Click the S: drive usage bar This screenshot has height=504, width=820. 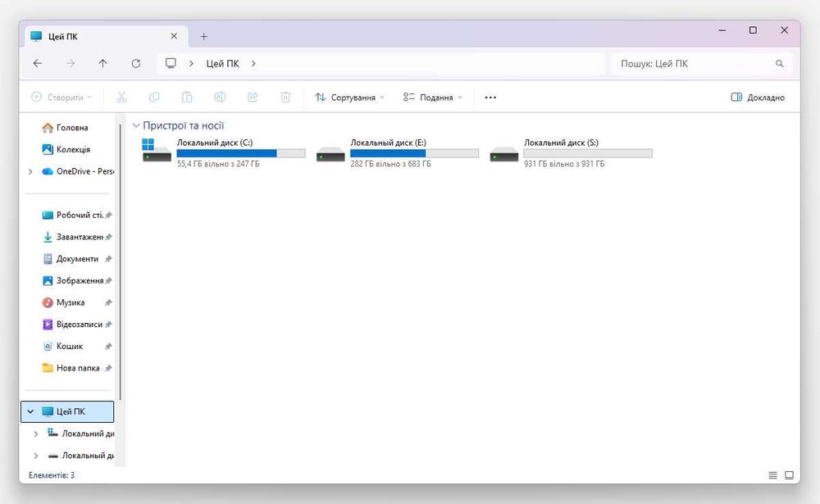point(588,153)
